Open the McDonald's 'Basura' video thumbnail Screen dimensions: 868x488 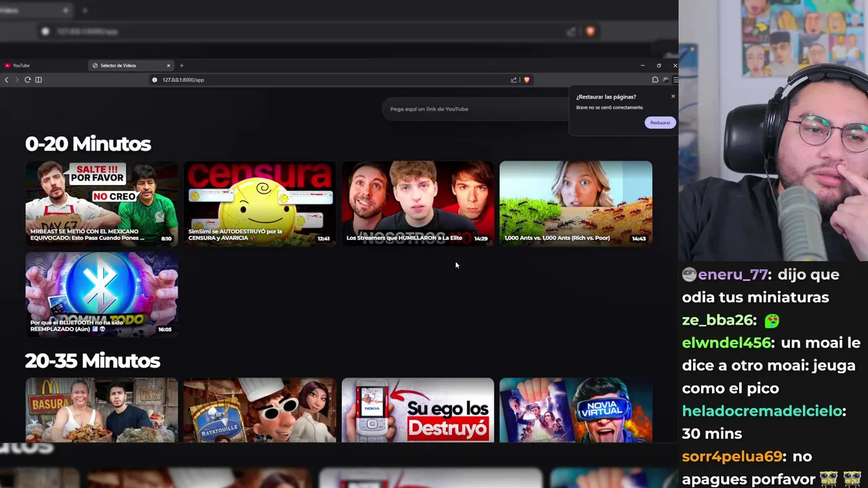pyautogui.click(x=102, y=410)
